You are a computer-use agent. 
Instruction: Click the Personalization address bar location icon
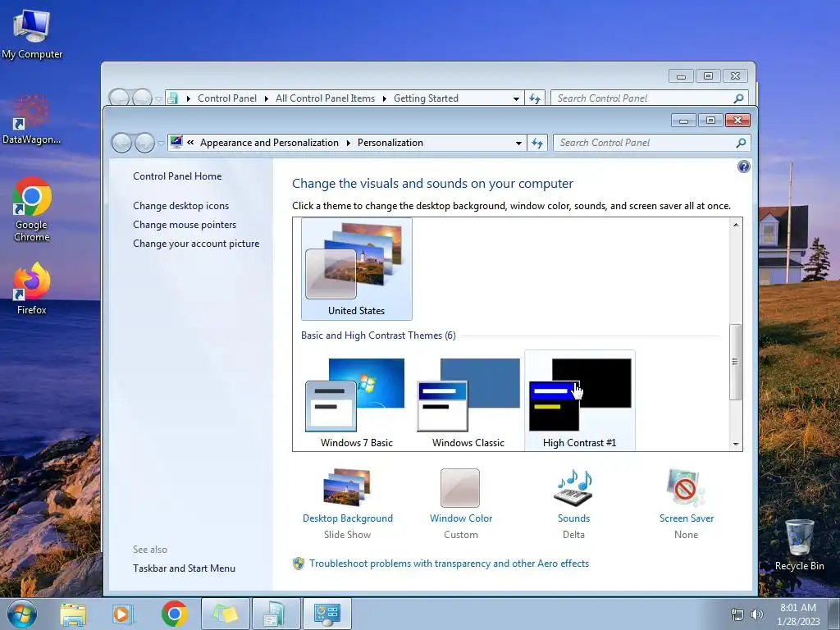click(176, 143)
